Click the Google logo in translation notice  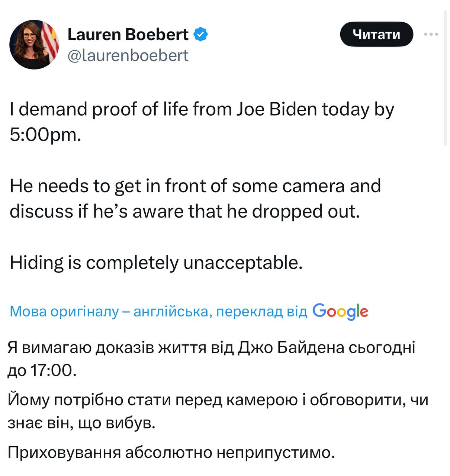[340, 311]
